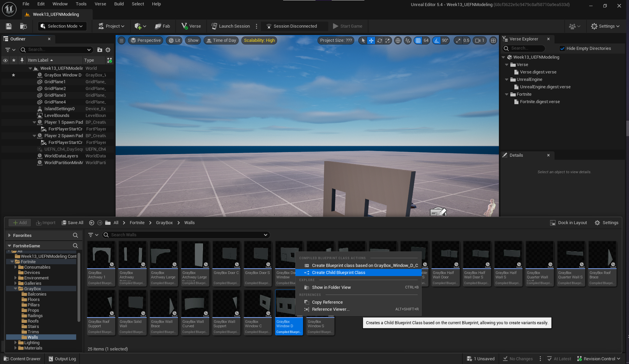Screen dimensions: 629x364
Task: Expand the Favorites section
Action: pos(9,235)
